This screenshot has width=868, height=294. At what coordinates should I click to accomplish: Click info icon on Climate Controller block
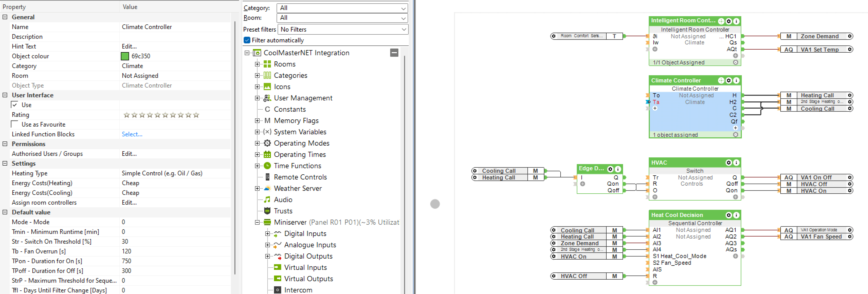736,80
